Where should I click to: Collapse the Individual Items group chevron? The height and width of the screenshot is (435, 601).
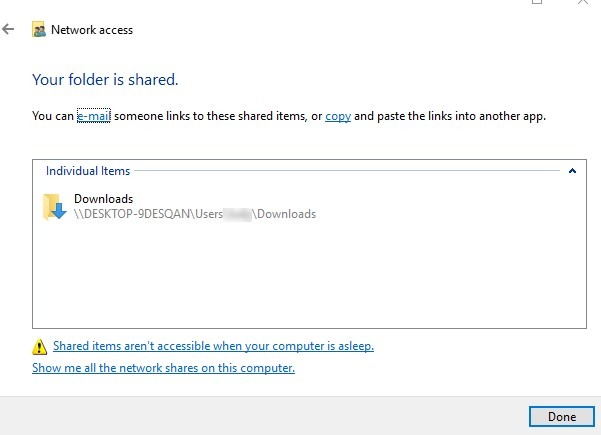572,171
